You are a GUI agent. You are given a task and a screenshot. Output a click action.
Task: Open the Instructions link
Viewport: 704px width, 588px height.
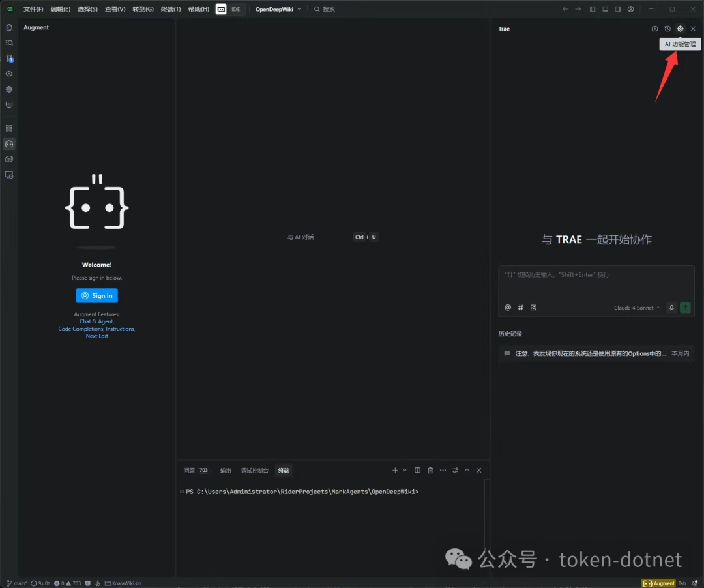[x=120, y=329]
